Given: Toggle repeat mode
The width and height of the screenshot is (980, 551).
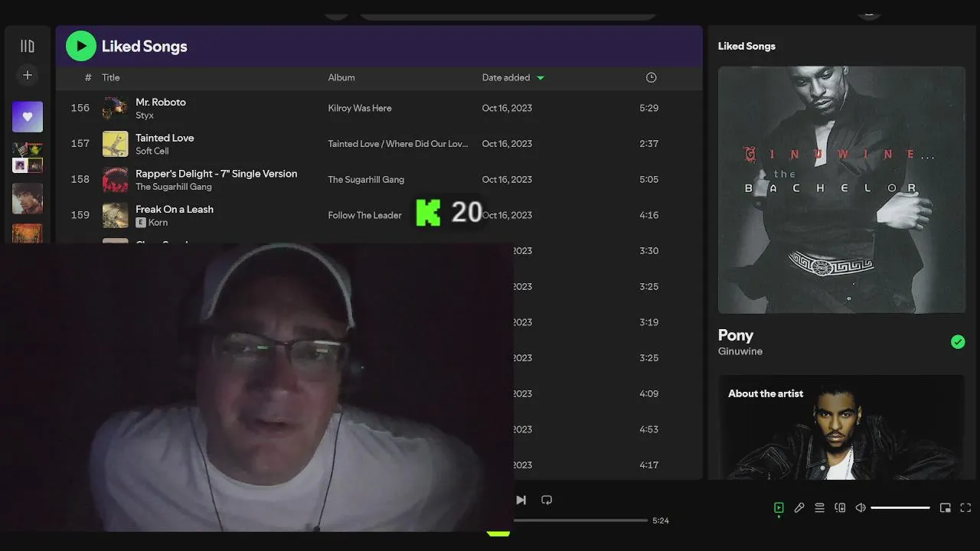Looking at the screenshot, I should tap(547, 500).
